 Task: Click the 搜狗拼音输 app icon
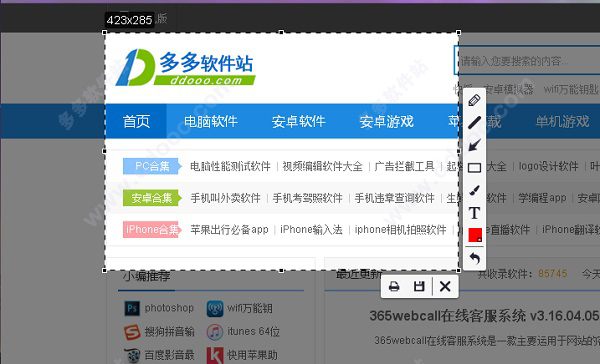coord(132,332)
